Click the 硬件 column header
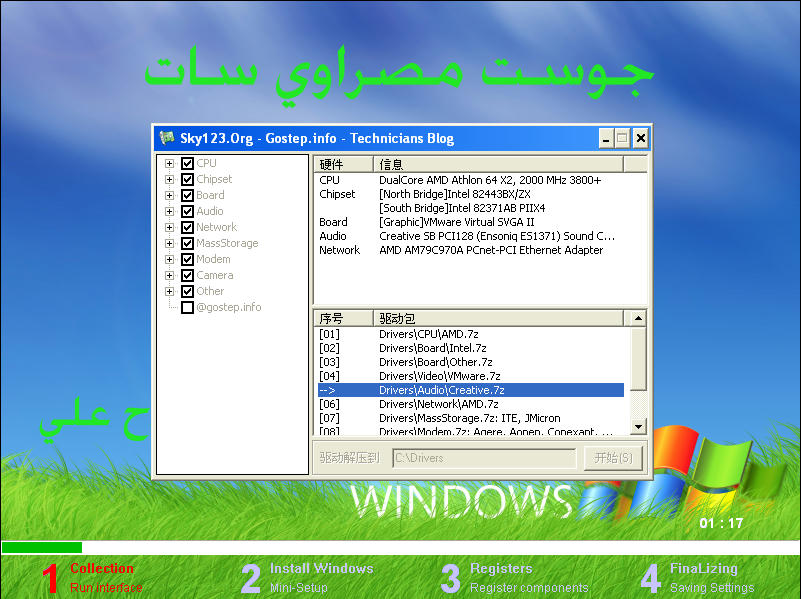 (343, 164)
